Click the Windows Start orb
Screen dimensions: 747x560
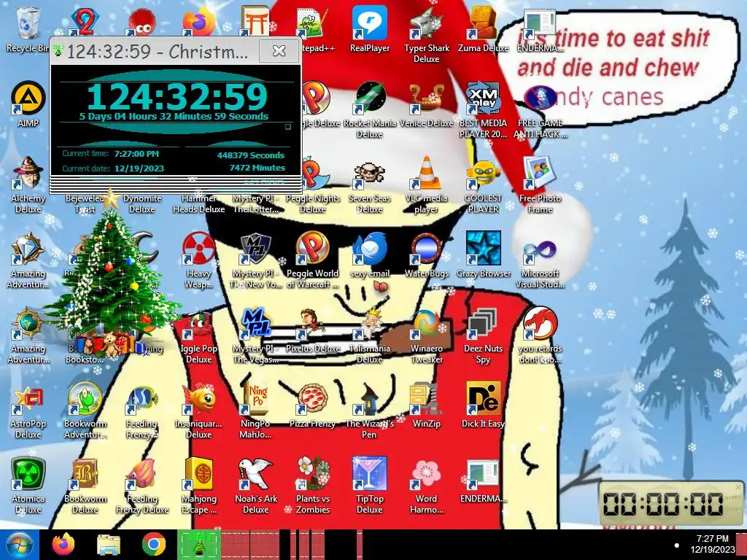pyautogui.click(x=19, y=545)
